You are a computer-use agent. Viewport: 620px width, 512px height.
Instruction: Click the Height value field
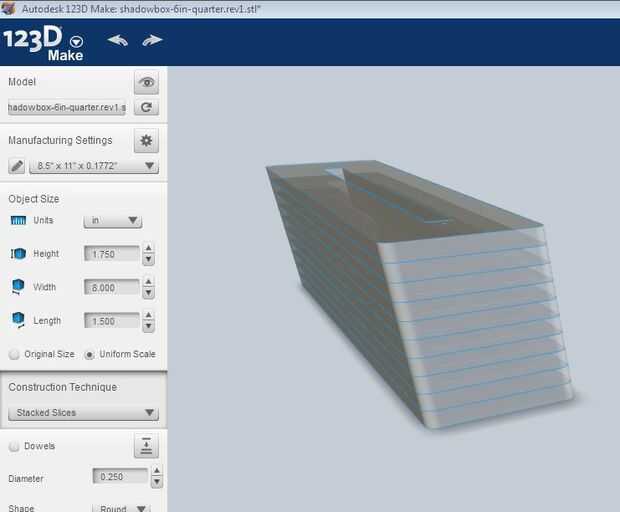112,254
